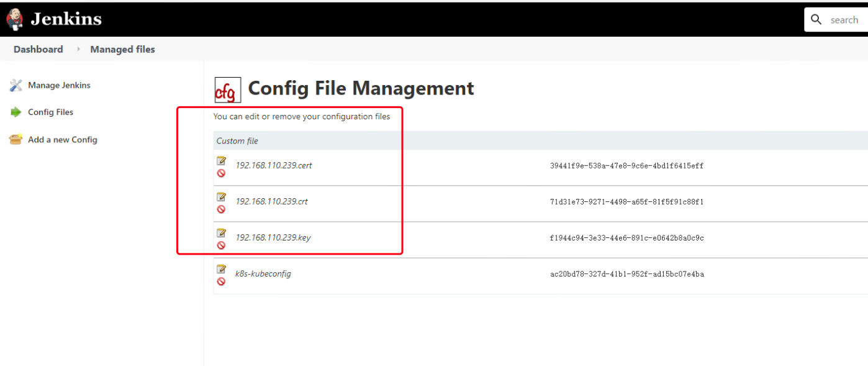The height and width of the screenshot is (366, 868).
Task: Click the Jenkins logo icon
Action: click(15, 19)
